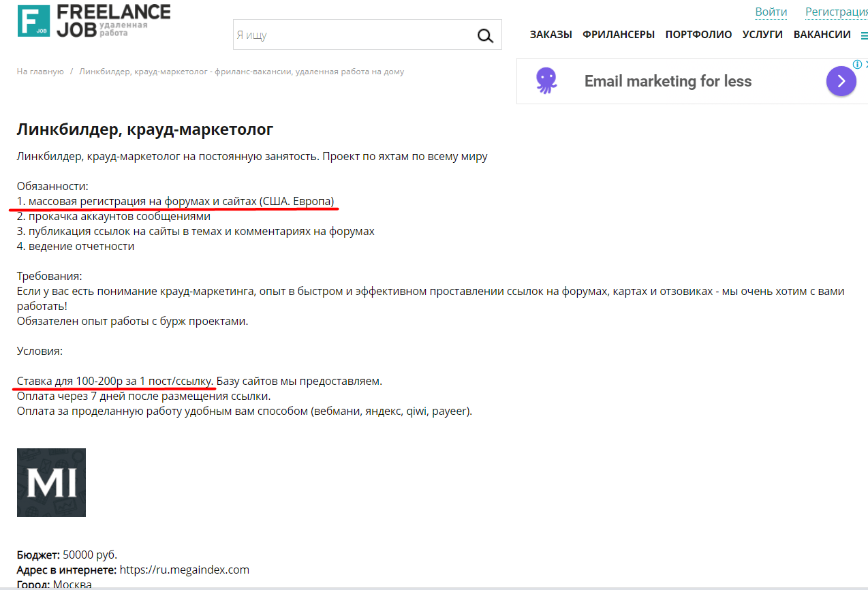
Task: Open the ЗАКАЗЫ menu item
Action: click(551, 35)
